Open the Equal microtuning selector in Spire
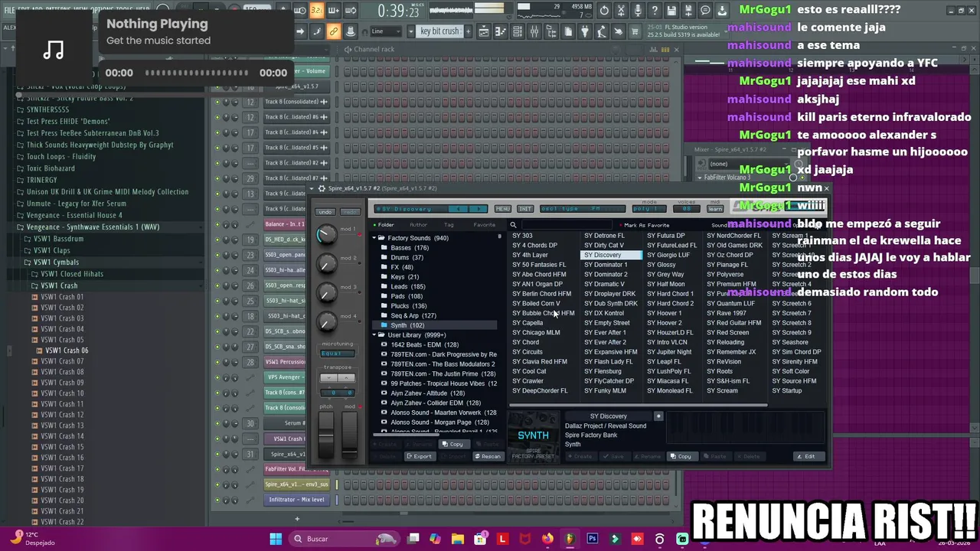The image size is (980, 551). (x=337, y=354)
